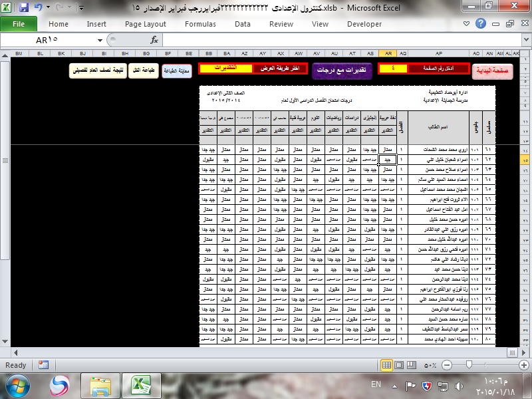
Task: Click the yellow page number input cell
Action: click(x=393, y=68)
